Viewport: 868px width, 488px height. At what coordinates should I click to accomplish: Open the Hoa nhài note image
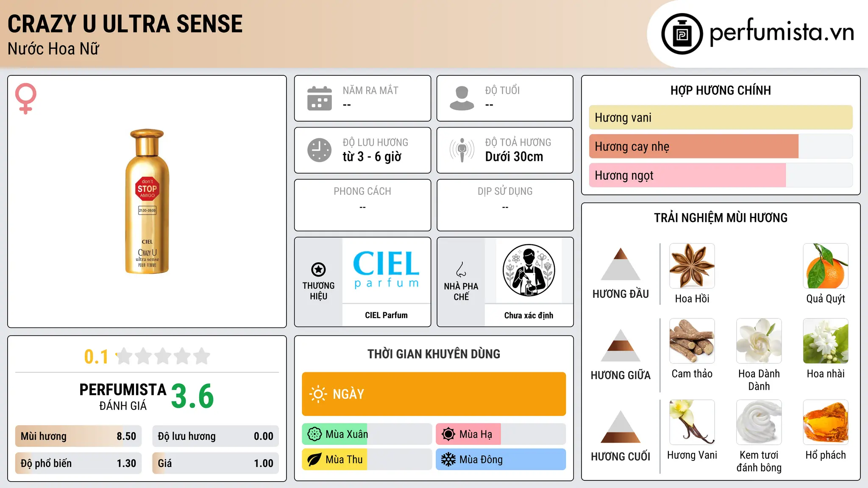826,341
